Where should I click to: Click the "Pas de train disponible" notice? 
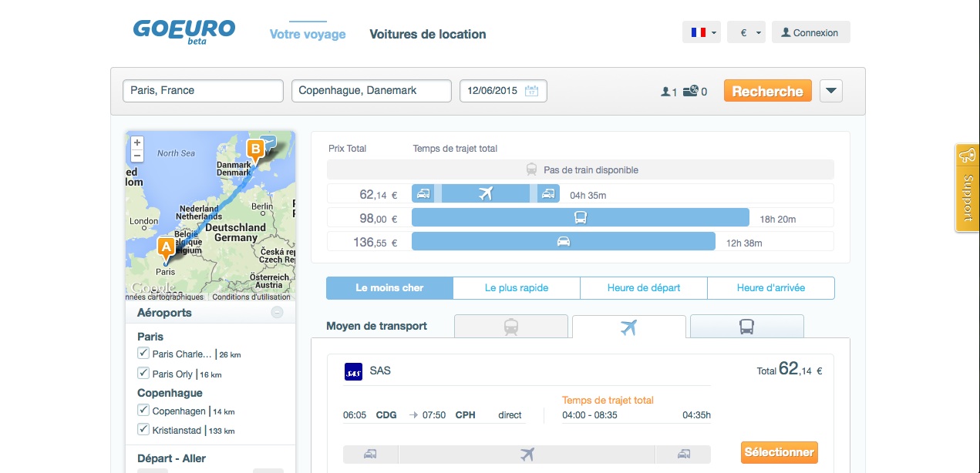click(x=581, y=169)
